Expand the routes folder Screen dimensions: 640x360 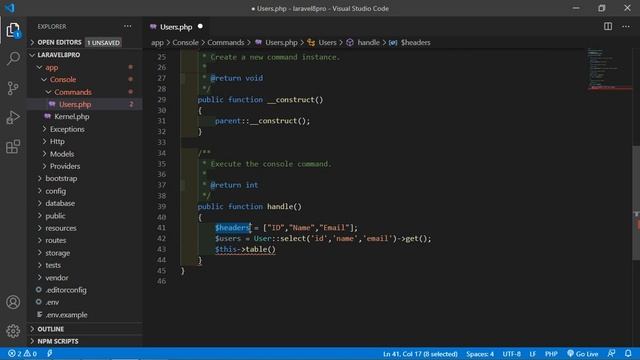84,240
